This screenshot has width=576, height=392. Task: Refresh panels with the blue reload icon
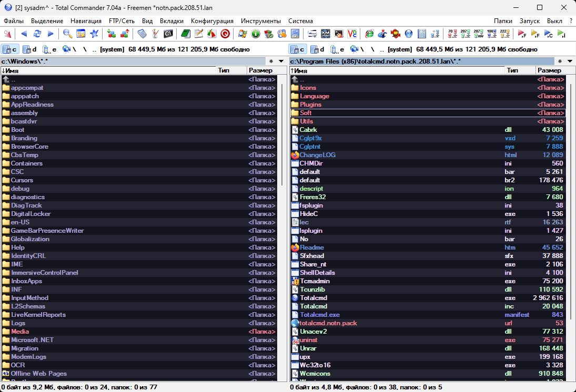[x=37, y=34]
